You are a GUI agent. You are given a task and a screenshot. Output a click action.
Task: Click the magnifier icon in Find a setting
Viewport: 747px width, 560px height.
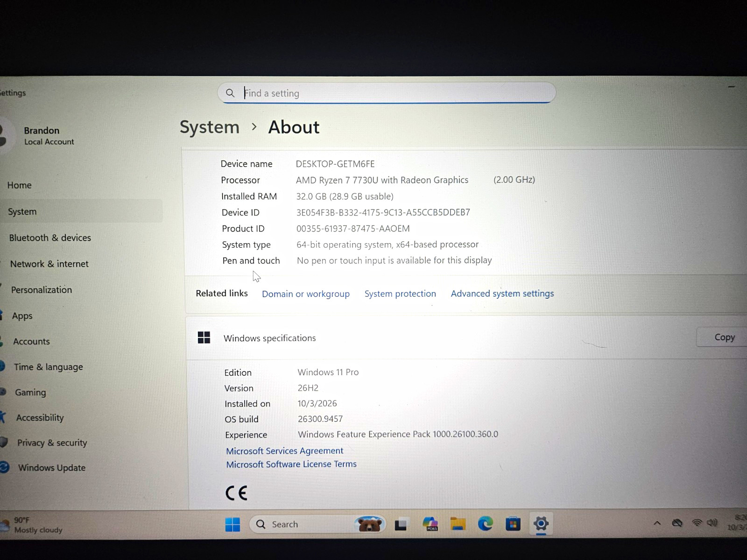(x=230, y=93)
